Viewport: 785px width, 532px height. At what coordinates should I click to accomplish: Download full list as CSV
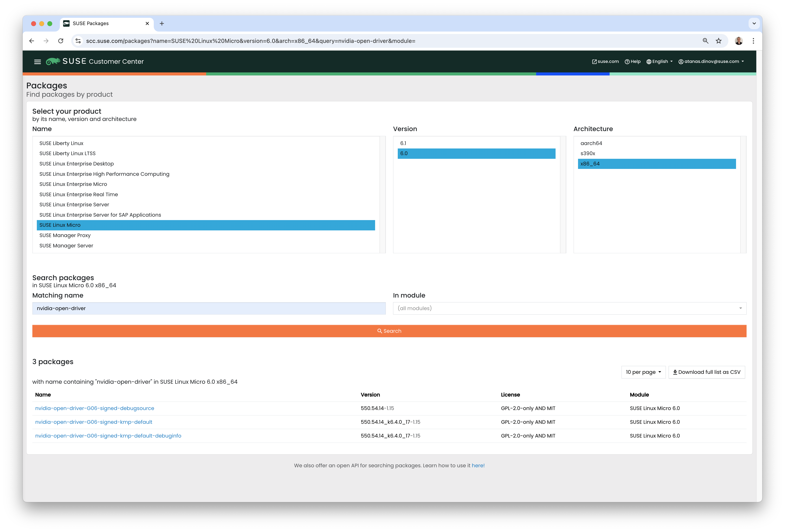coord(707,372)
